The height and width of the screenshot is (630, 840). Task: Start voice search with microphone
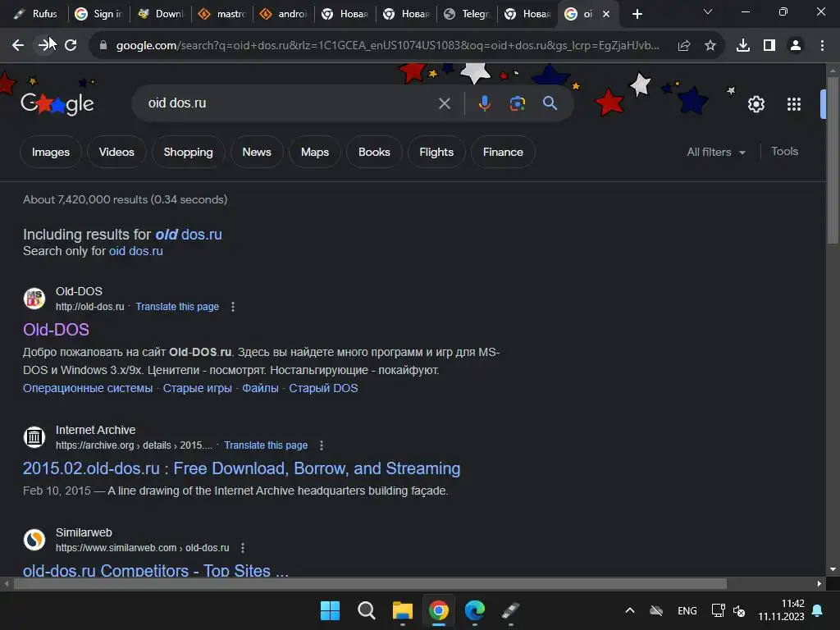[484, 103]
